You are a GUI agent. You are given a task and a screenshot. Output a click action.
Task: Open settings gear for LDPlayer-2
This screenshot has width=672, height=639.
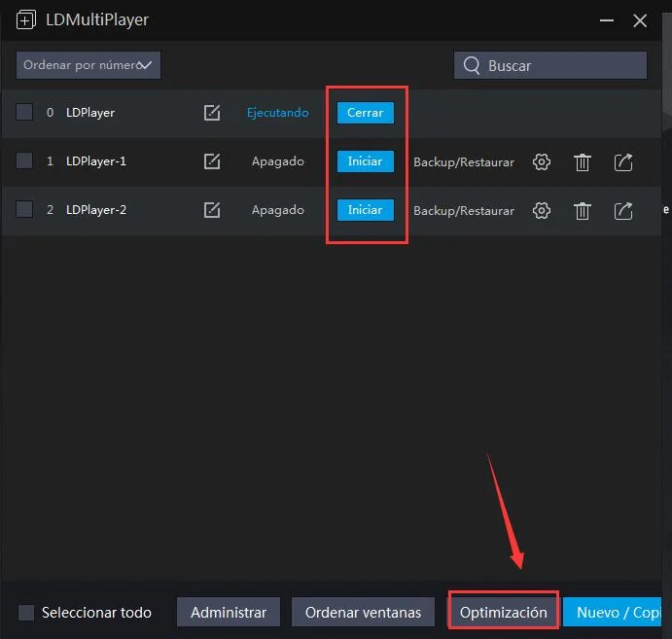pos(542,210)
